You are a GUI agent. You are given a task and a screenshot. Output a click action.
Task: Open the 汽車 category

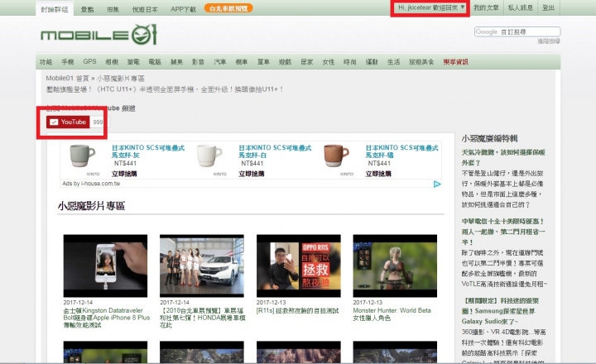219,61
